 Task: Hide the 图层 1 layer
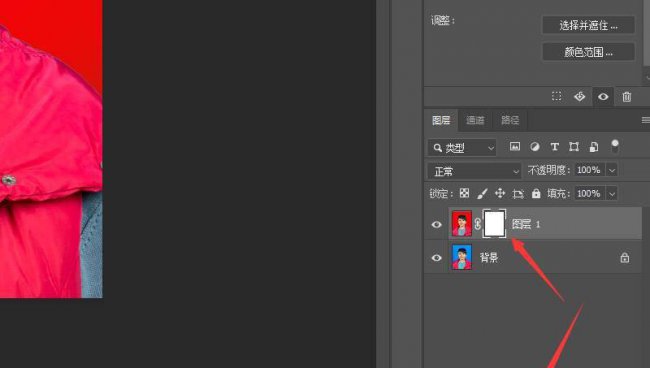coord(437,224)
